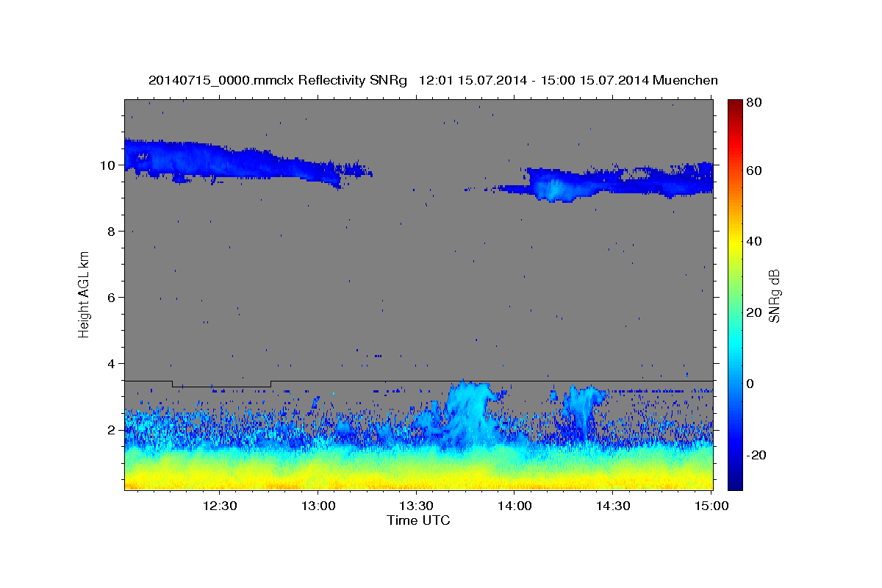Click the colorbar value 20
The width and height of the screenshot is (882, 588).
[x=754, y=312]
